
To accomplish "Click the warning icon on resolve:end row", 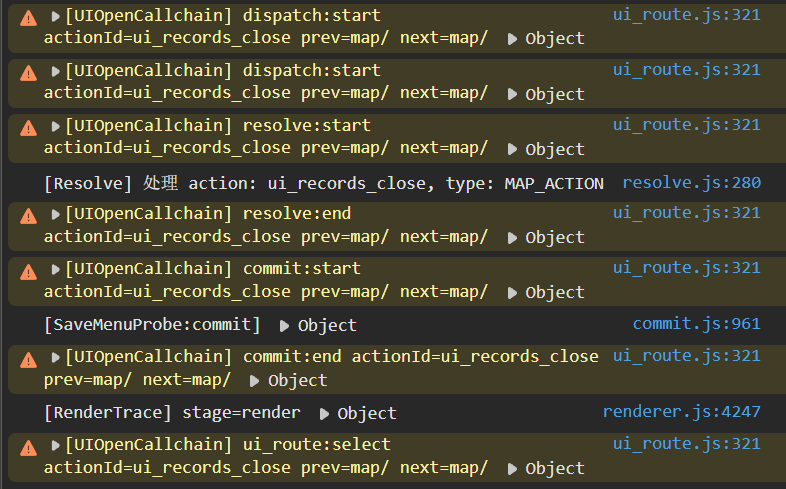I will 29,216.
